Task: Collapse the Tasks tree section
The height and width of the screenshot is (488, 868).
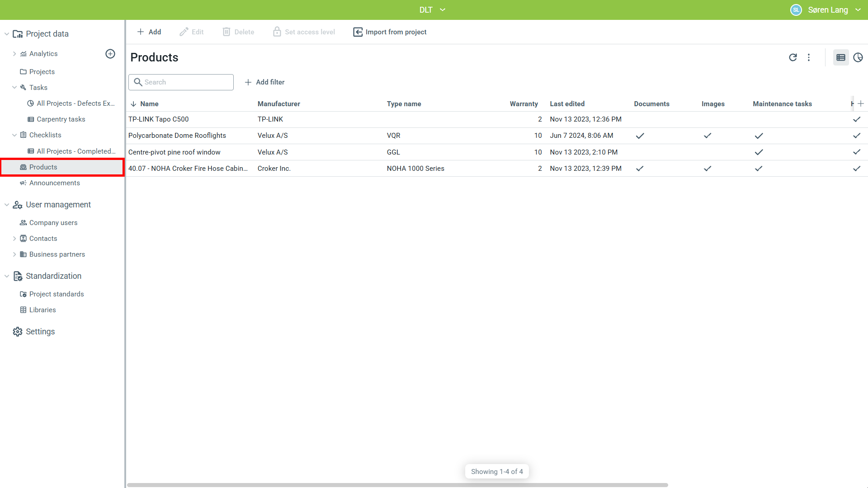Action: (14, 88)
